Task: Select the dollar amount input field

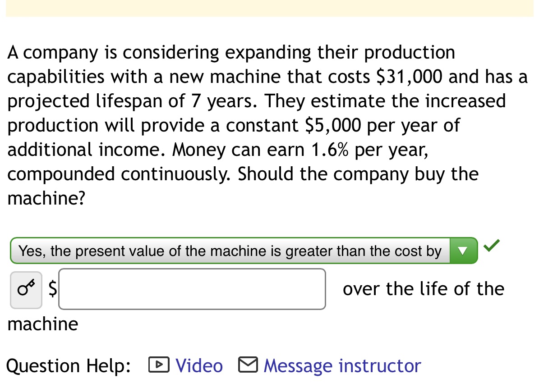Action: [192, 289]
